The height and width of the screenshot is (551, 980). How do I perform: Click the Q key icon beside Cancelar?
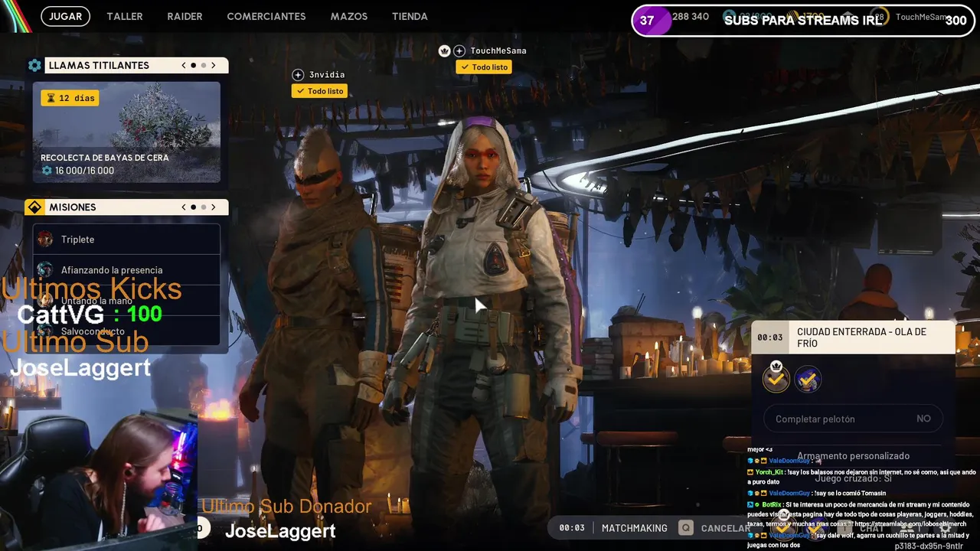pos(687,528)
